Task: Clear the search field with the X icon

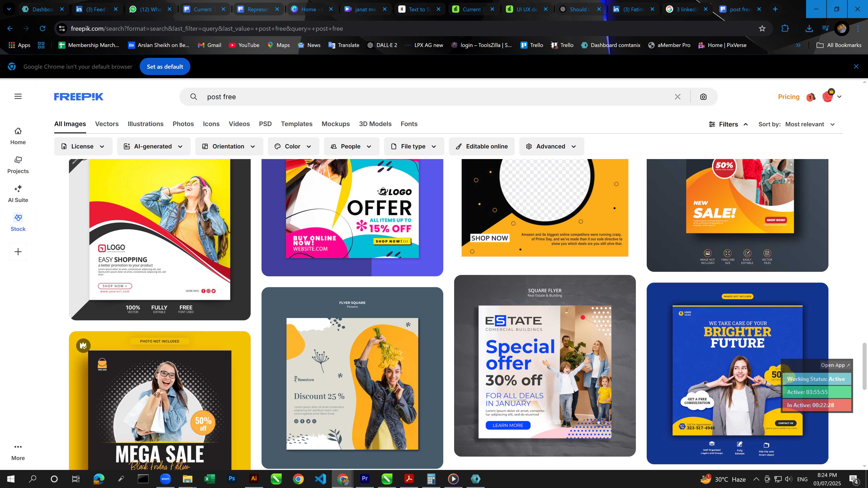Action: point(678,97)
